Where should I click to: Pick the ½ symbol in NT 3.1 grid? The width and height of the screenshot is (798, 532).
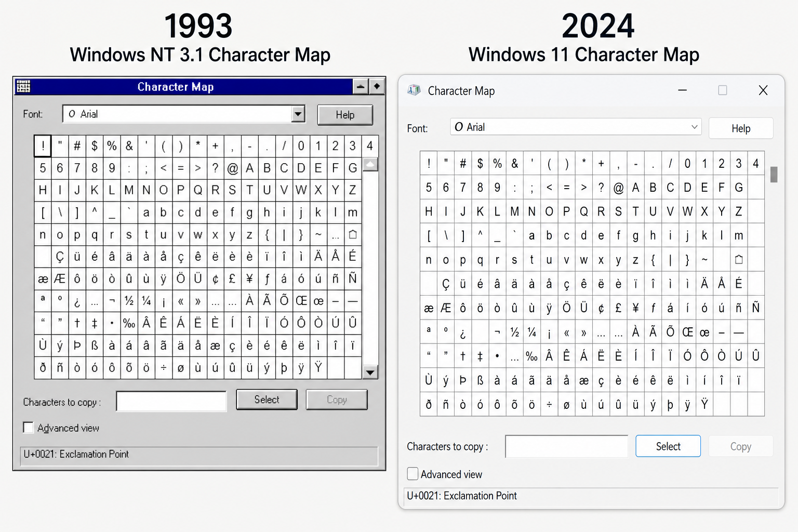[129, 301]
